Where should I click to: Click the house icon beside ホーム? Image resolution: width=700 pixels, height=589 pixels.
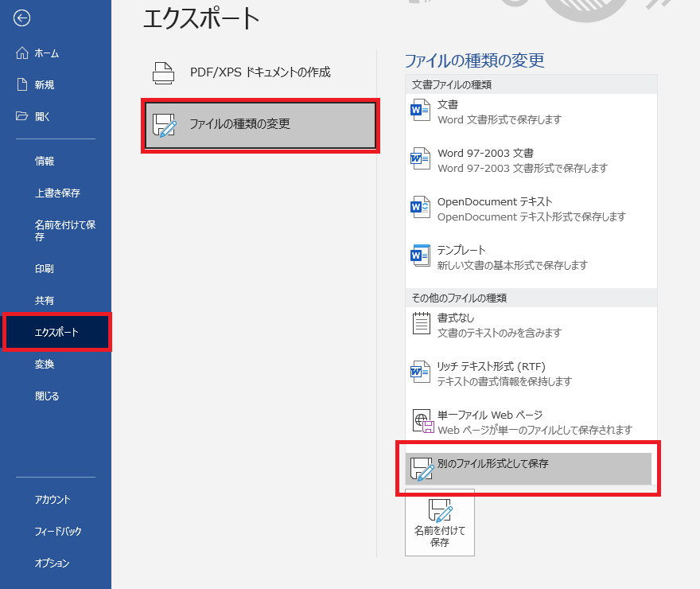[22, 53]
